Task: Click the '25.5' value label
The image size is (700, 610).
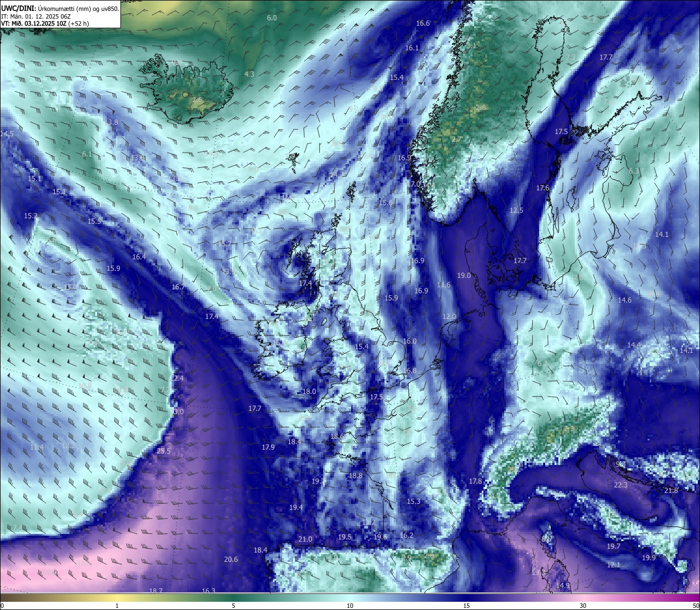Action: coord(164,451)
